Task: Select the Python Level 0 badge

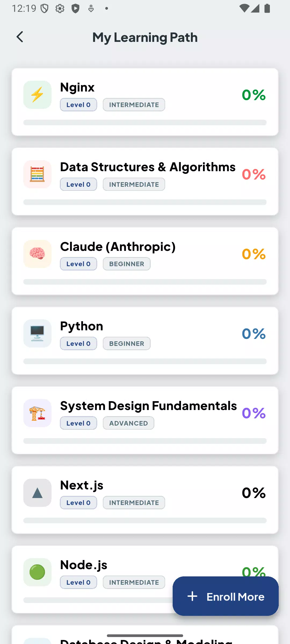Action: [78, 343]
